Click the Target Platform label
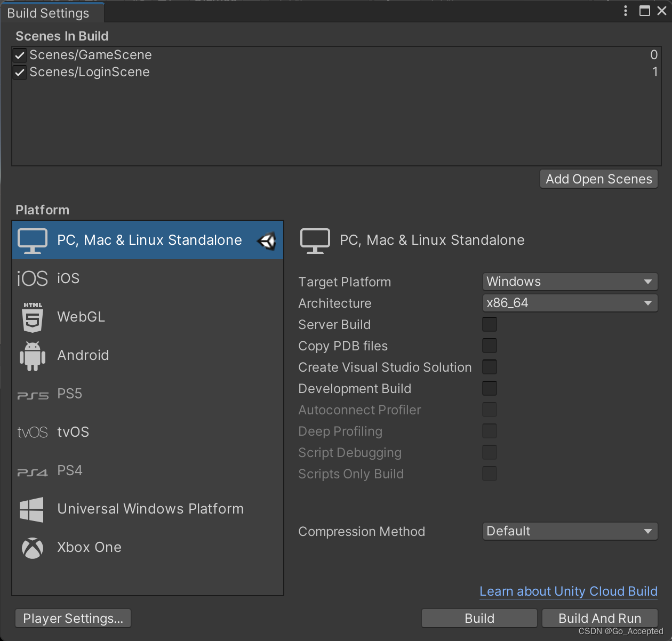 [345, 282]
